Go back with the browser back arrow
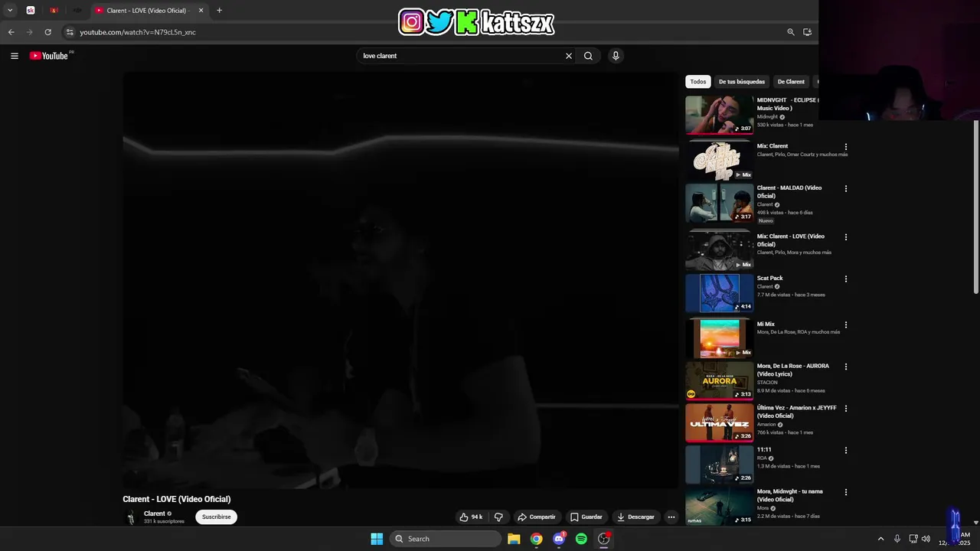This screenshot has width=980, height=551. pyautogui.click(x=11, y=32)
